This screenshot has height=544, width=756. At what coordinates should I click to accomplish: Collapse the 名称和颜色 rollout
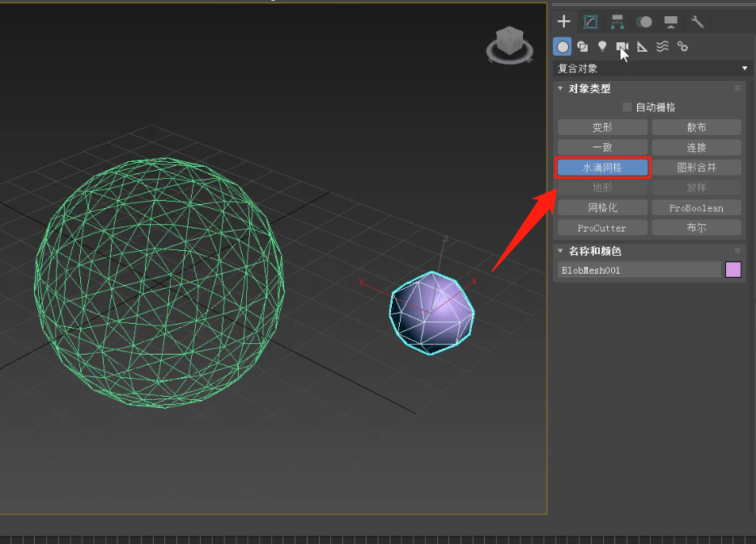point(560,251)
